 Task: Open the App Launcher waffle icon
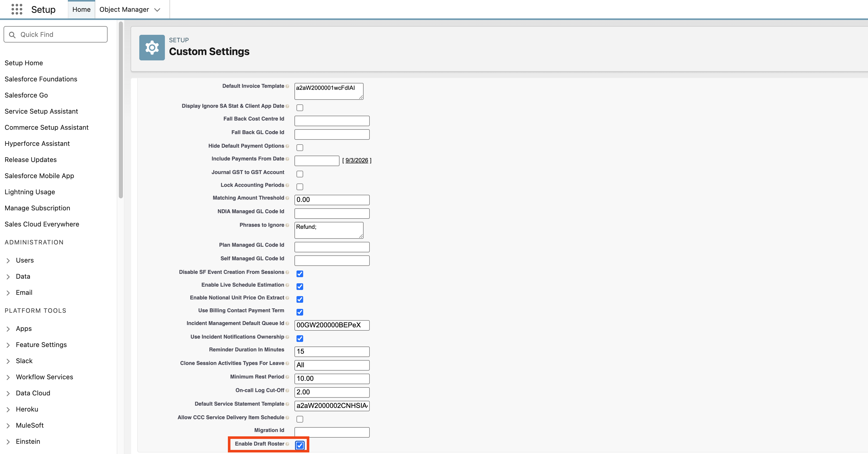[x=16, y=9]
